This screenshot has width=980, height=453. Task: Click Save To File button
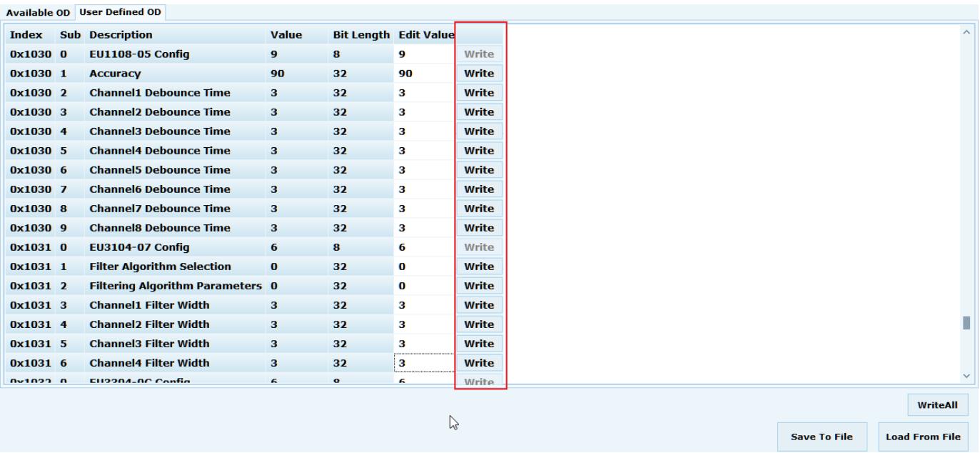coord(824,437)
